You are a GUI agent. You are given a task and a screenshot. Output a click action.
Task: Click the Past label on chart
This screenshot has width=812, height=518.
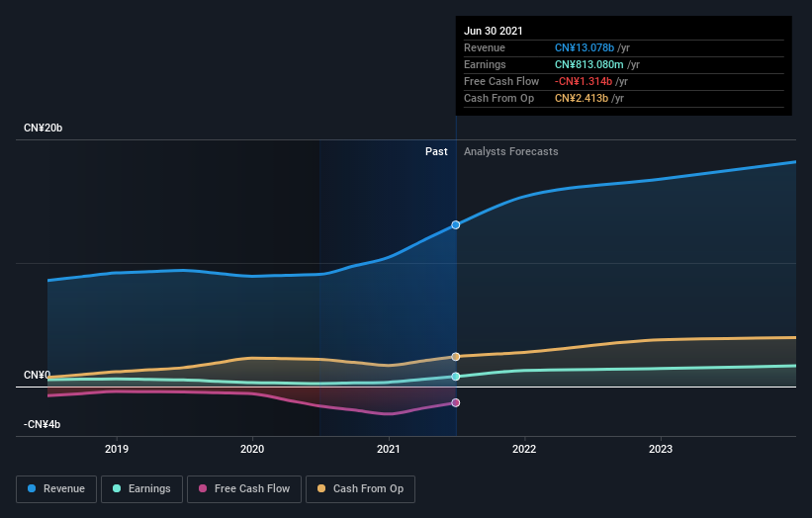click(436, 151)
